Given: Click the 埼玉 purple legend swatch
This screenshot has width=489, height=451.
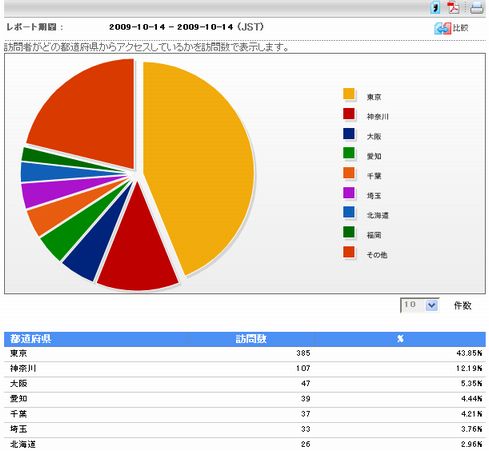Looking at the screenshot, I should [349, 193].
